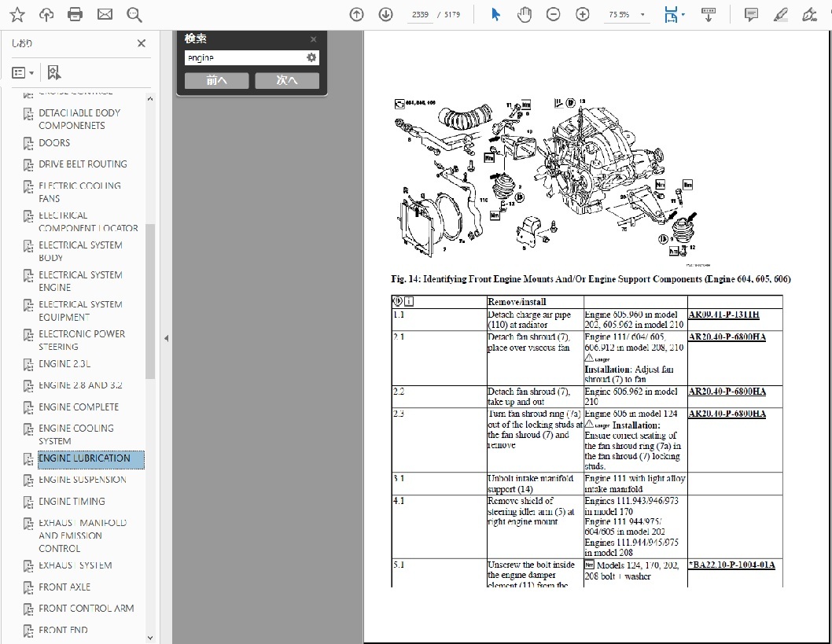Go to the previous page
Viewport: 832px width, 644px height.
point(356,14)
